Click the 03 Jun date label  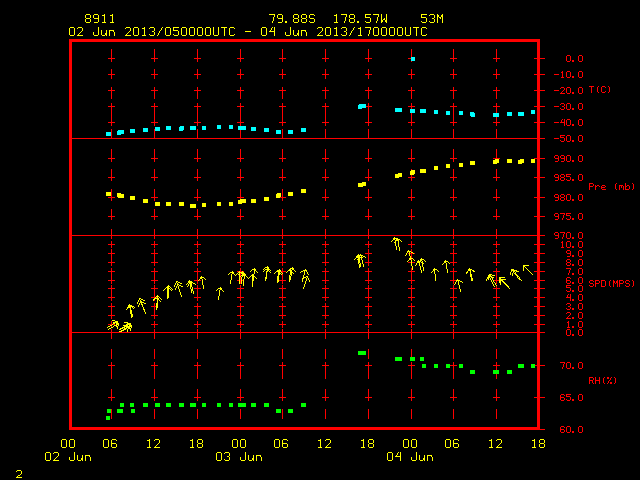pyautogui.click(x=239, y=457)
